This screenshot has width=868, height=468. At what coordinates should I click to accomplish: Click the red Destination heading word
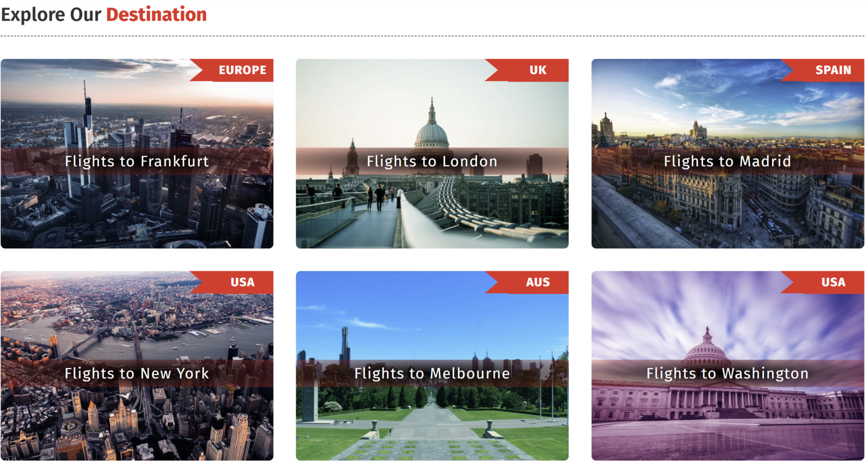pyautogui.click(x=156, y=14)
